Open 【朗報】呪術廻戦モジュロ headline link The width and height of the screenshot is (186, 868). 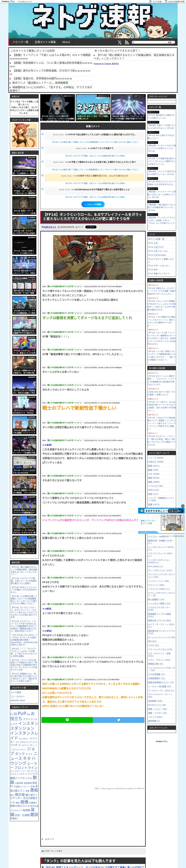tap(51, 64)
